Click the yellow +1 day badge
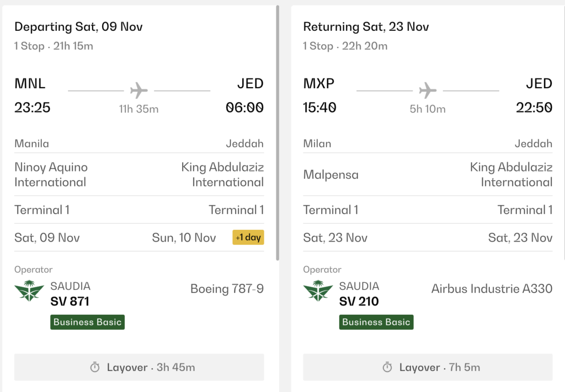 248,237
